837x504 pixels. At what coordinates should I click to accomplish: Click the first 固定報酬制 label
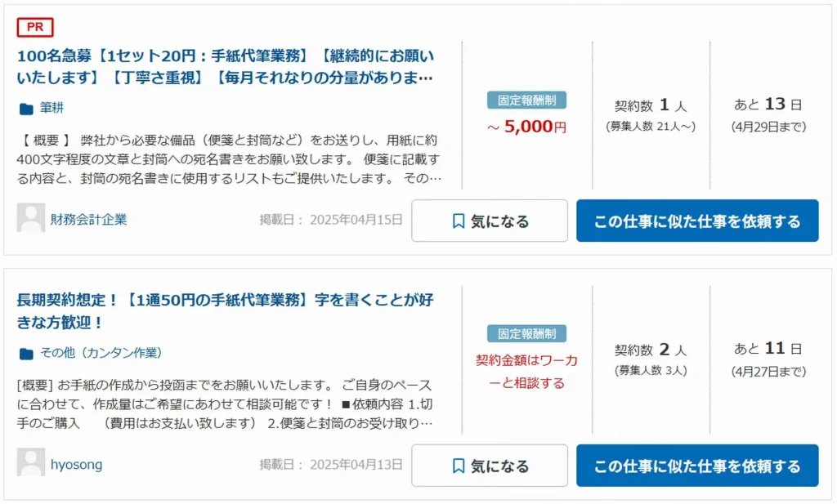pos(527,100)
